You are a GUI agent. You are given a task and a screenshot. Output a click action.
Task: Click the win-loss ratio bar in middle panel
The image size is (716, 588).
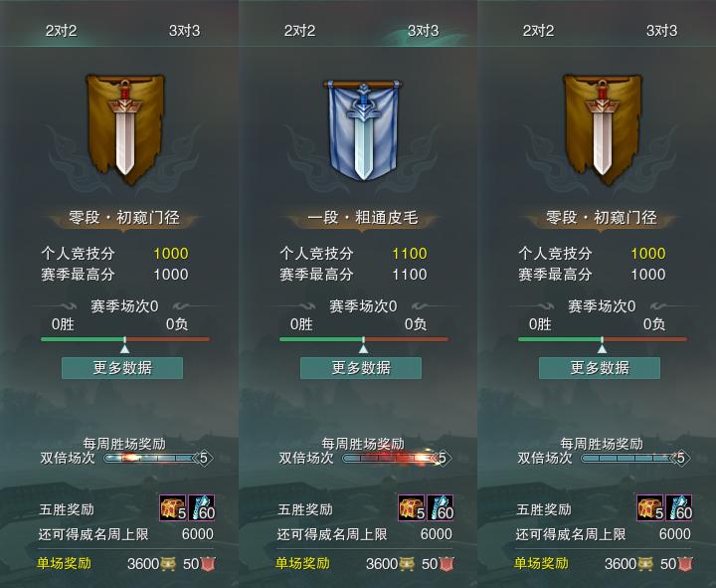pos(364,339)
